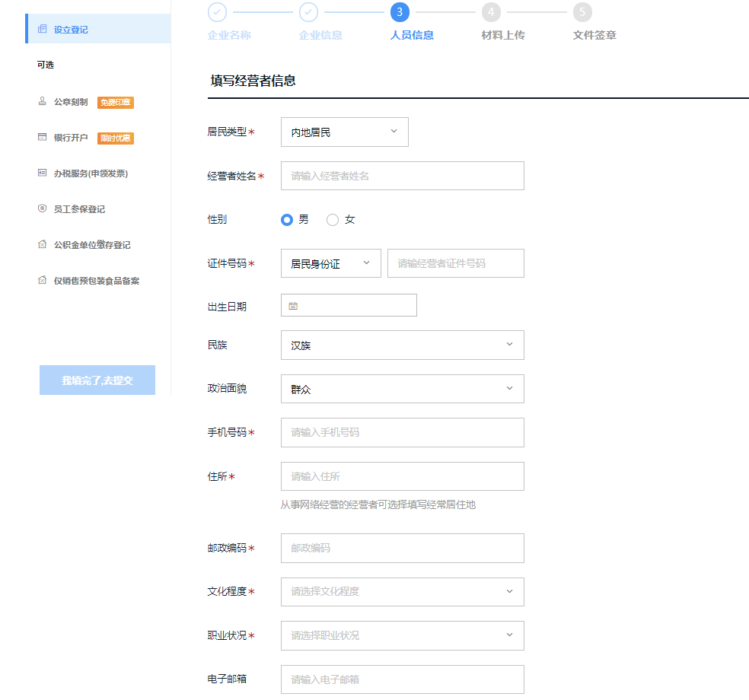Focus the 手机号码 input field
This screenshot has height=700, width=749.
pyautogui.click(x=402, y=433)
